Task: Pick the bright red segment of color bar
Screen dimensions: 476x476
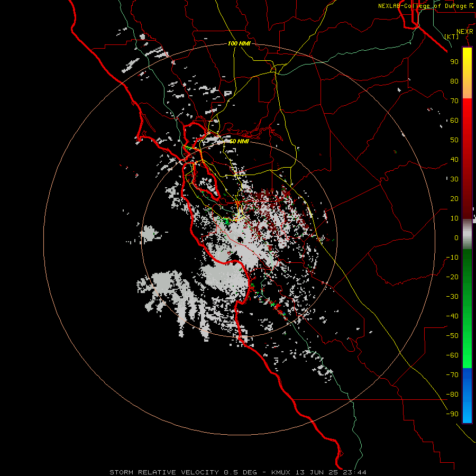Action: pos(467,115)
